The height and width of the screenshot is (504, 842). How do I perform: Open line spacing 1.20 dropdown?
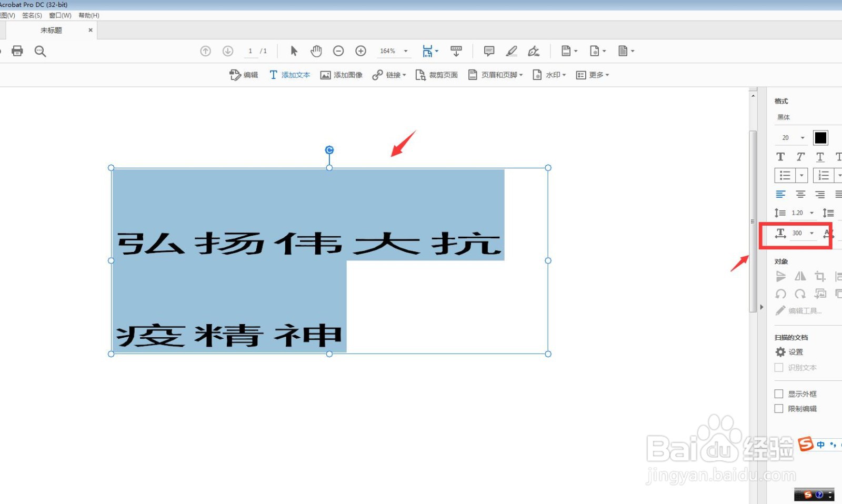[x=811, y=213]
